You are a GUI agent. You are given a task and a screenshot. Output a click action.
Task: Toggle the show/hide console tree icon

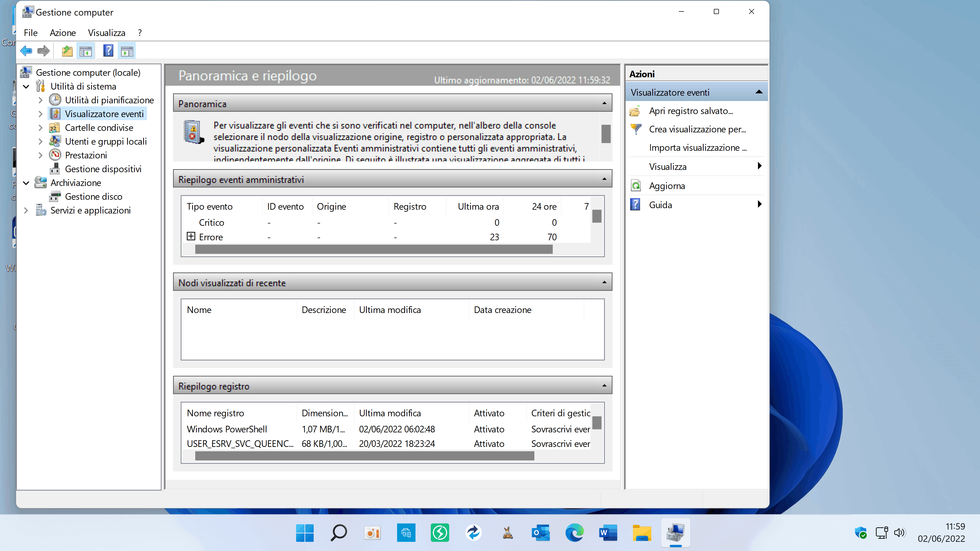coord(85,51)
